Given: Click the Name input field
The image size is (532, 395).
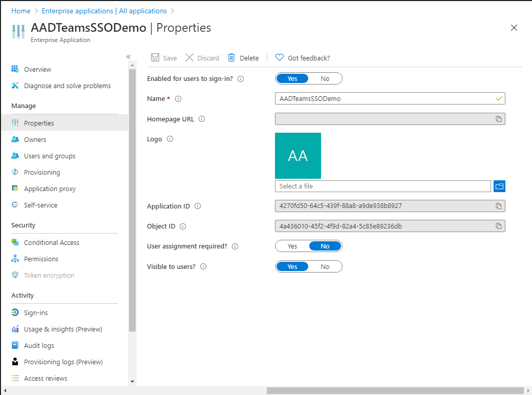Looking at the screenshot, I should [x=390, y=98].
